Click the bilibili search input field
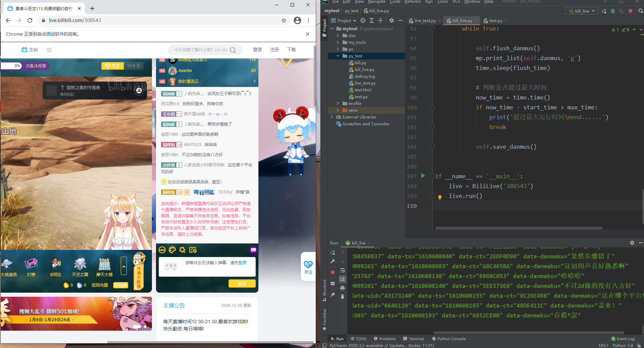This screenshot has height=348, width=644. 200,50
